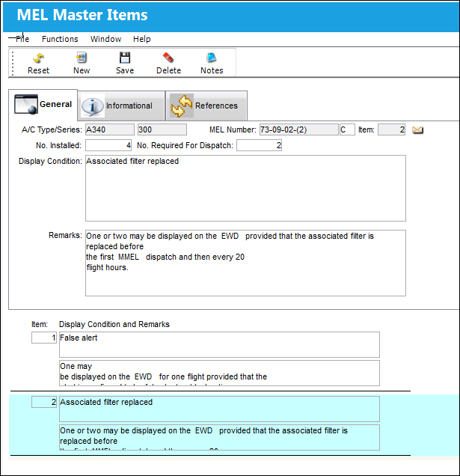This screenshot has height=476, width=460.
Task: Click highlighted 'Associated filter replaced' list box
Action: tap(219, 409)
